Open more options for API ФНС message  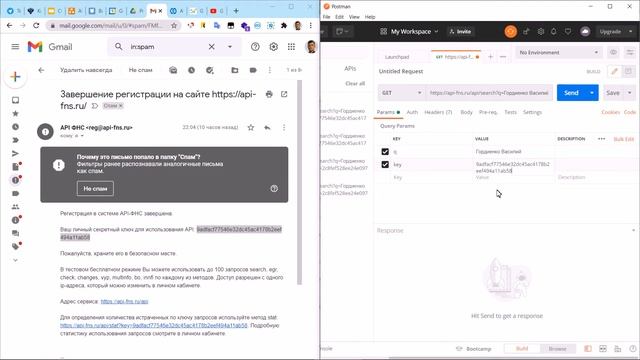pyautogui.click(x=284, y=128)
